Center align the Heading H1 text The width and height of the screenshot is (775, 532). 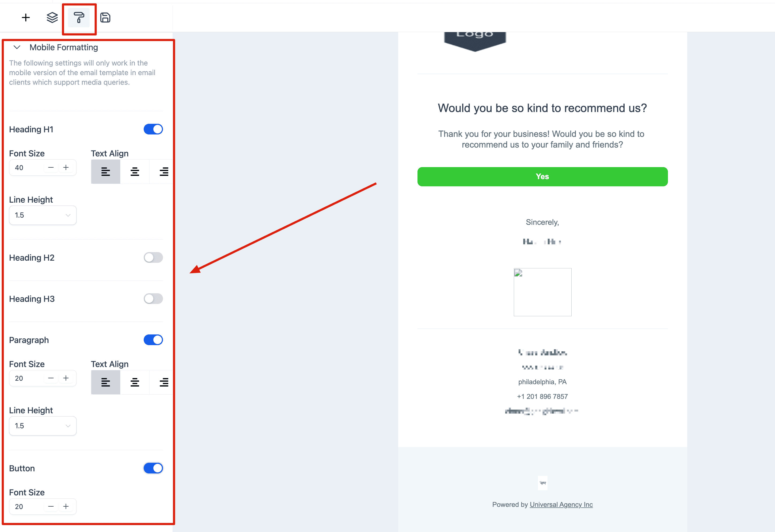(x=135, y=172)
